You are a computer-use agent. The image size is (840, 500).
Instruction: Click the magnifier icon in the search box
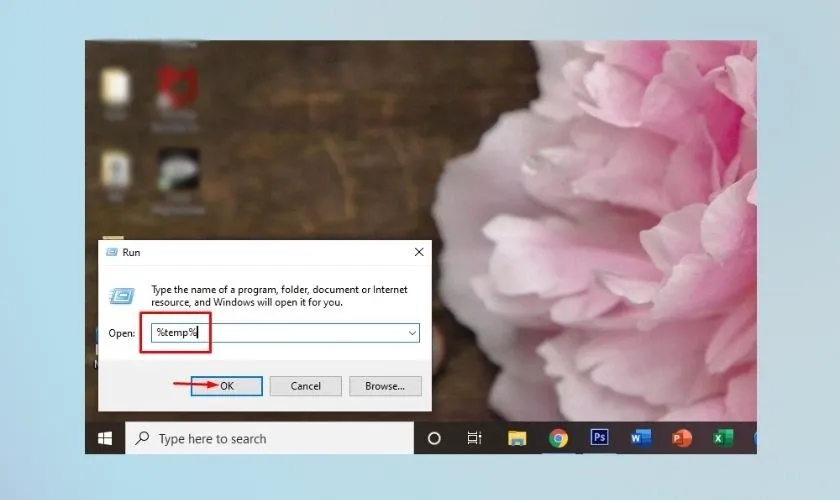coord(143,438)
